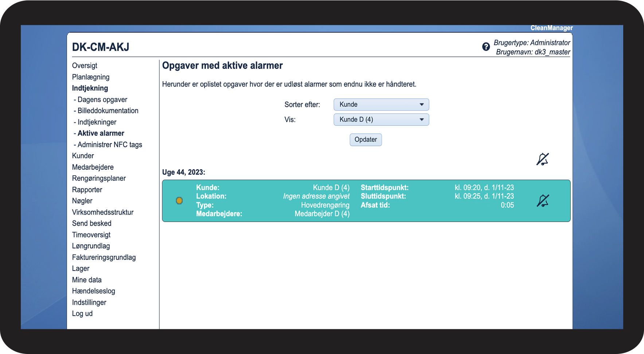
Task: Go to Planlægning menu item
Action: 91,77
